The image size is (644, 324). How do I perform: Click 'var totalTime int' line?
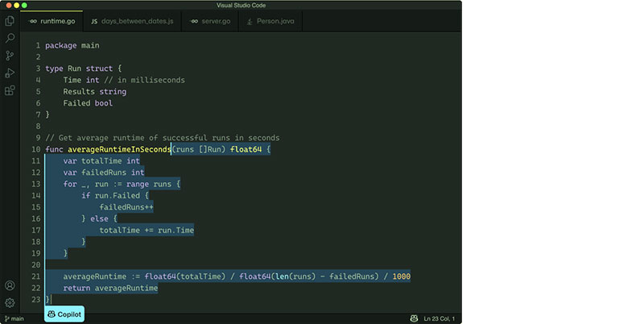coord(101,160)
